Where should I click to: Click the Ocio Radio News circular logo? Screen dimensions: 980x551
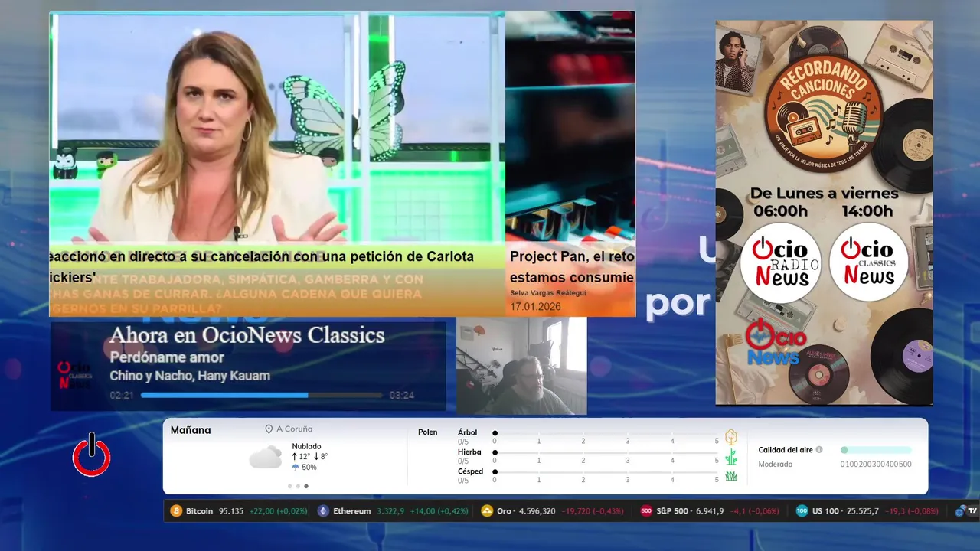click(780, 262)
